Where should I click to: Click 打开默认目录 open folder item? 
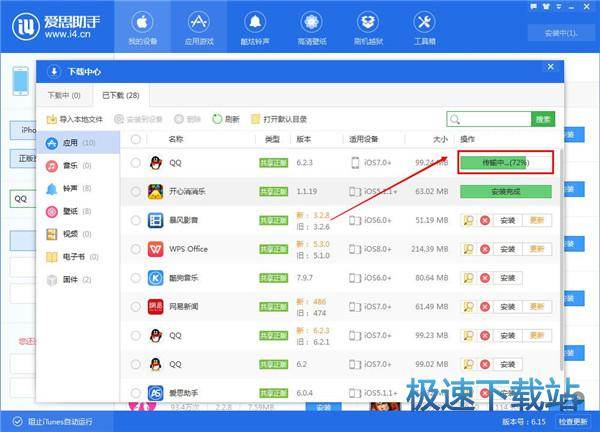(x=279, y=119)
